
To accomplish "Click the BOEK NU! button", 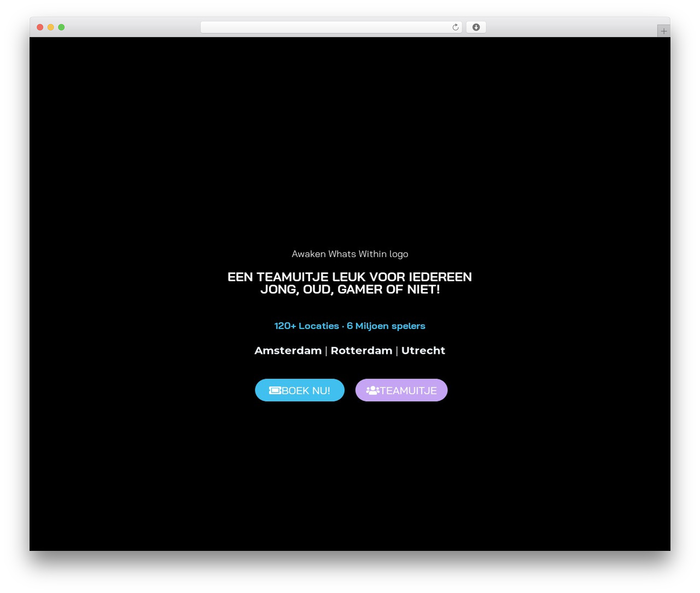I will [300, 390].
